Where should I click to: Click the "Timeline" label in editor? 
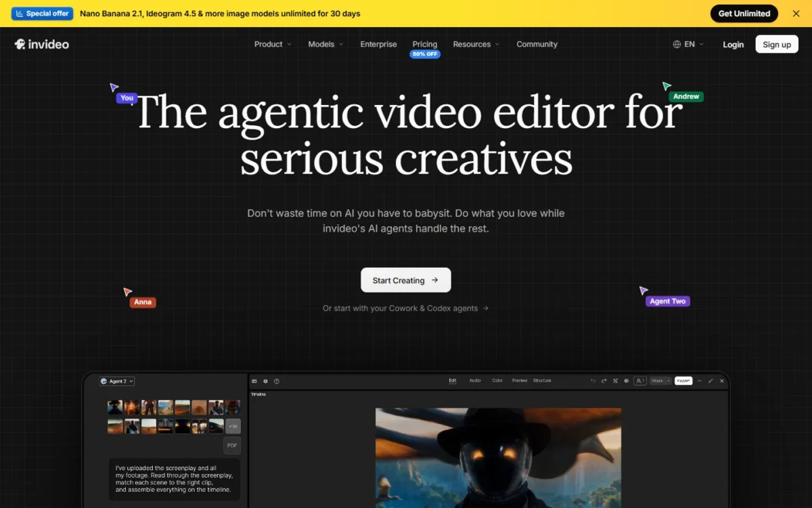(x=258, y=394)
